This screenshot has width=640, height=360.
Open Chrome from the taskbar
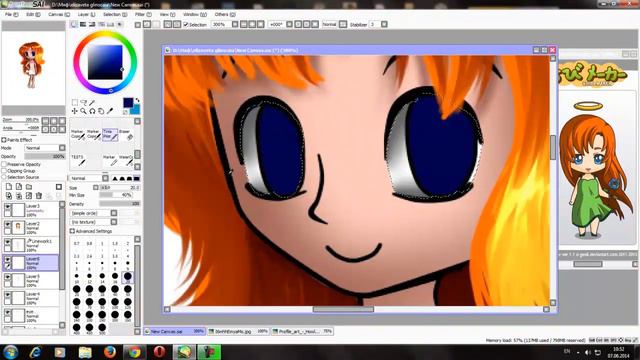134,352
